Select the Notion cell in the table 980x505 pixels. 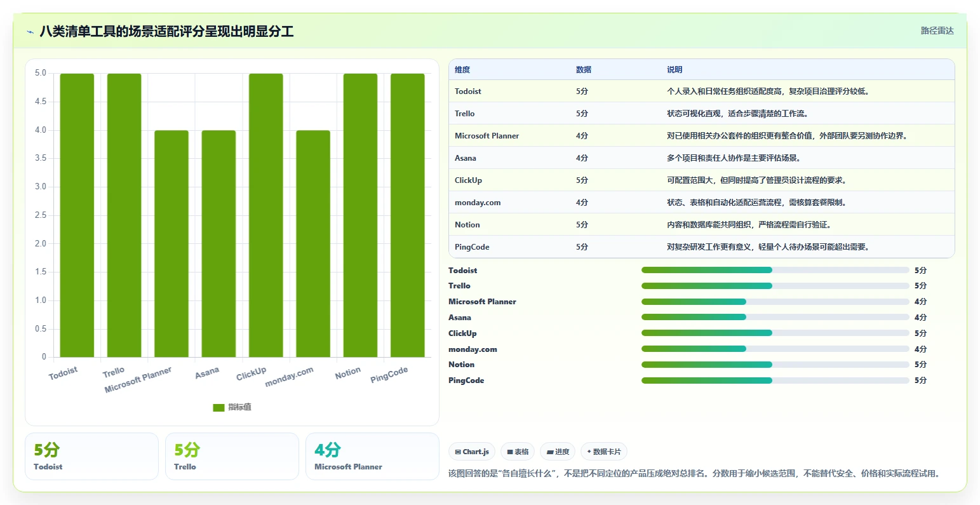click(x=467, y=225)
